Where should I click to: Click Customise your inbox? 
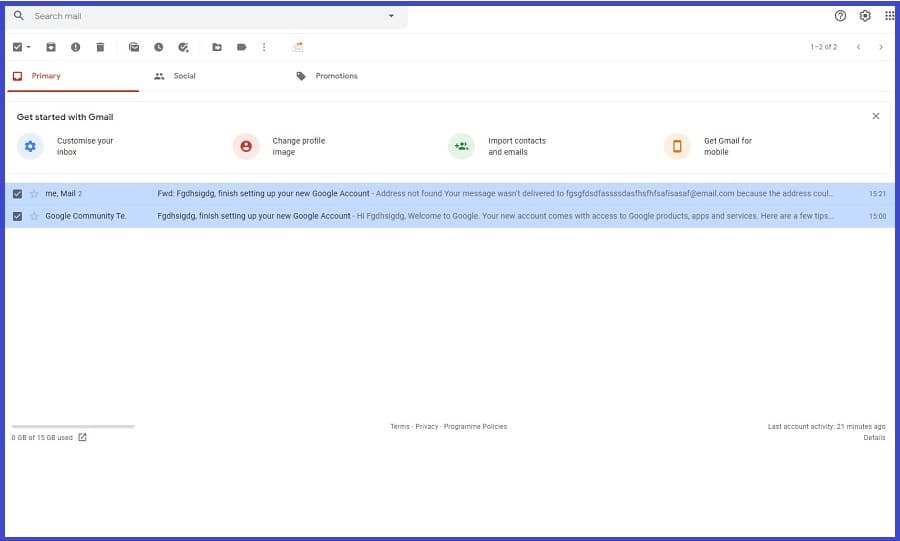pos(85,146)
